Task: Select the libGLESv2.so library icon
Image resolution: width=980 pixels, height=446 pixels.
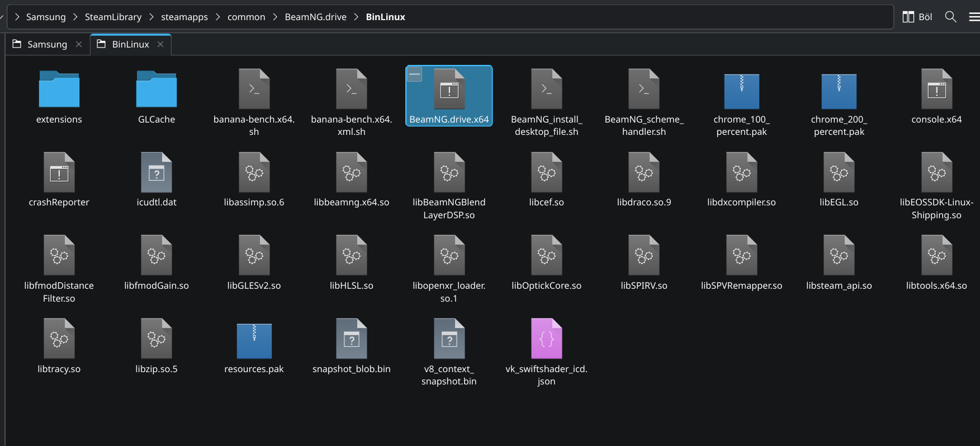Action: [x=254, y=255]
